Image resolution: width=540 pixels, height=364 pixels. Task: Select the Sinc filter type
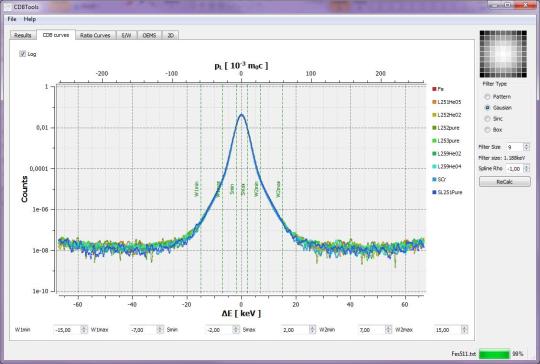coord(487,119)
